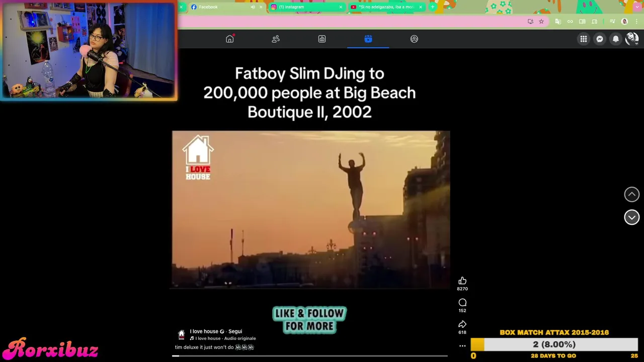Click the reel video to pause
Image resolution: width=644 pixels, height=362 pixels.
[311, 210]
